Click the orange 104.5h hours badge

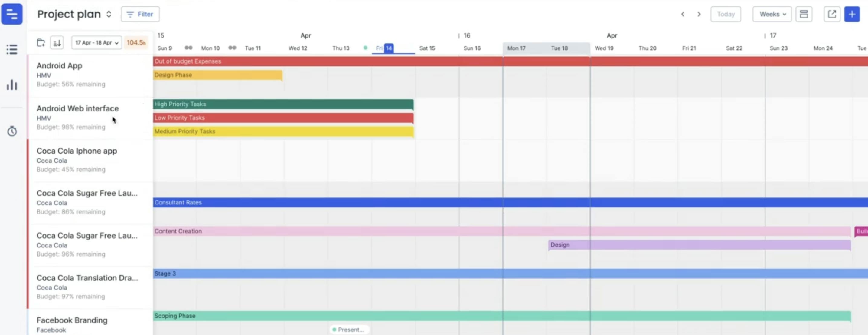136,42
